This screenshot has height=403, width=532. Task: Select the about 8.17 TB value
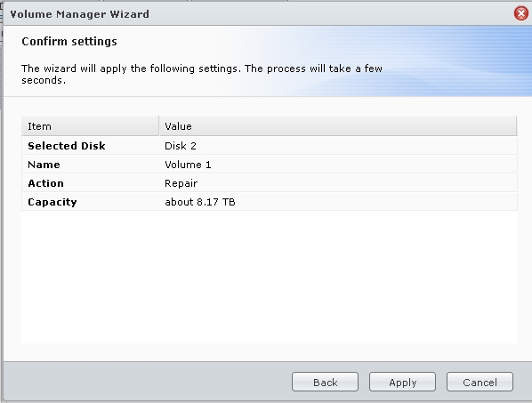(x=200, y=202)
